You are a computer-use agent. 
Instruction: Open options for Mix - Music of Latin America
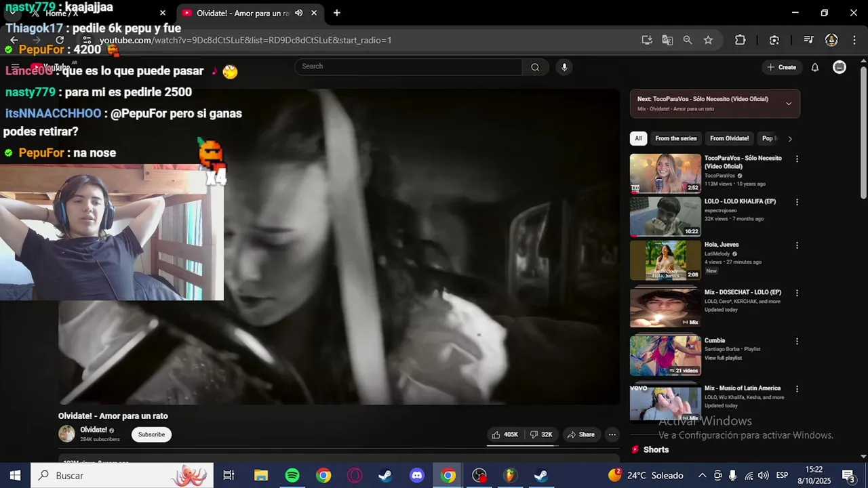[797, 389]
